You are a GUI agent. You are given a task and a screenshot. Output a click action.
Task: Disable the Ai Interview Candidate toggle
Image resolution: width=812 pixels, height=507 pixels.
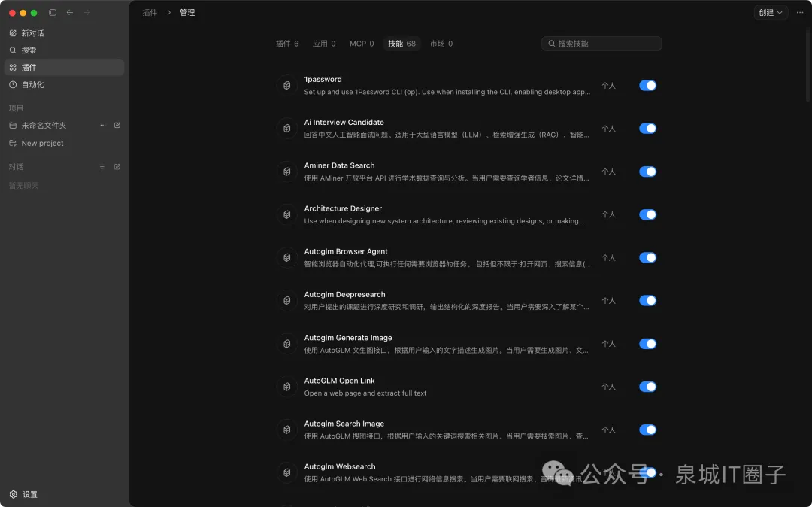coord(647,129)
